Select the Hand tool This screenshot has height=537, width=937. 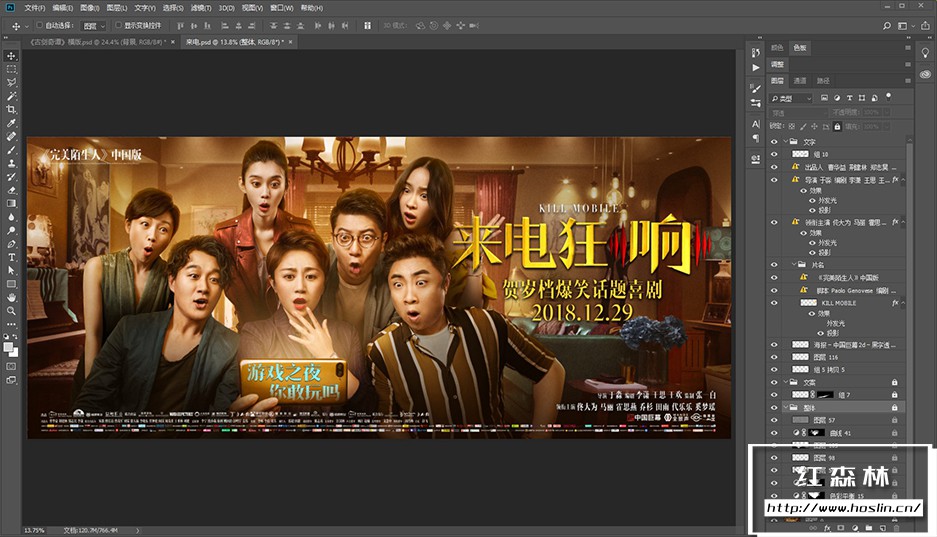tap(11, 297)
